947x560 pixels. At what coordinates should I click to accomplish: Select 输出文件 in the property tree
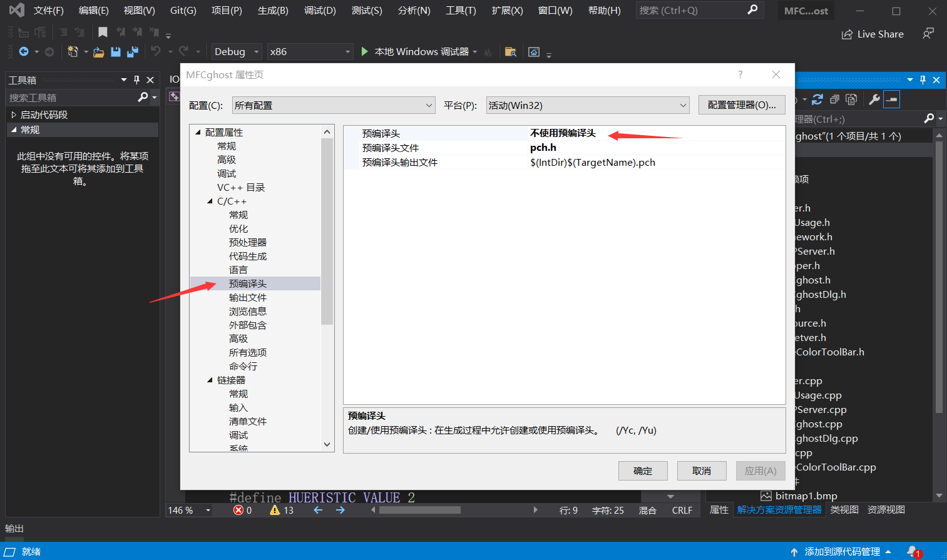[x=248, y=297]
